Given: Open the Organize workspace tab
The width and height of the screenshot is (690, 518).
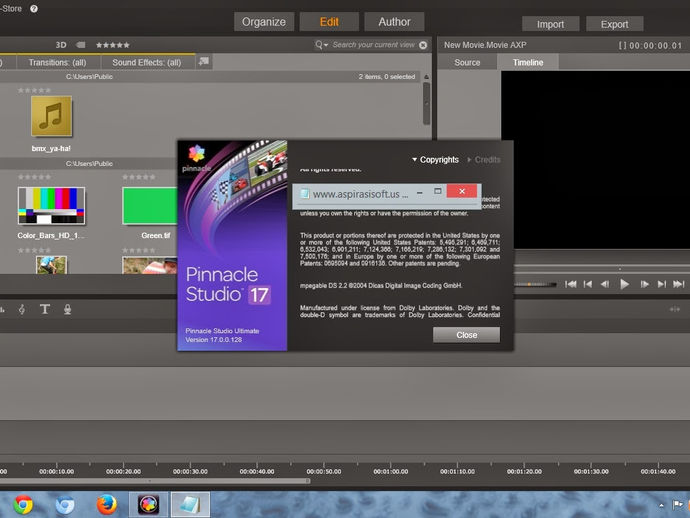Looking at the screenshot, I should click(x=264, y=22).
